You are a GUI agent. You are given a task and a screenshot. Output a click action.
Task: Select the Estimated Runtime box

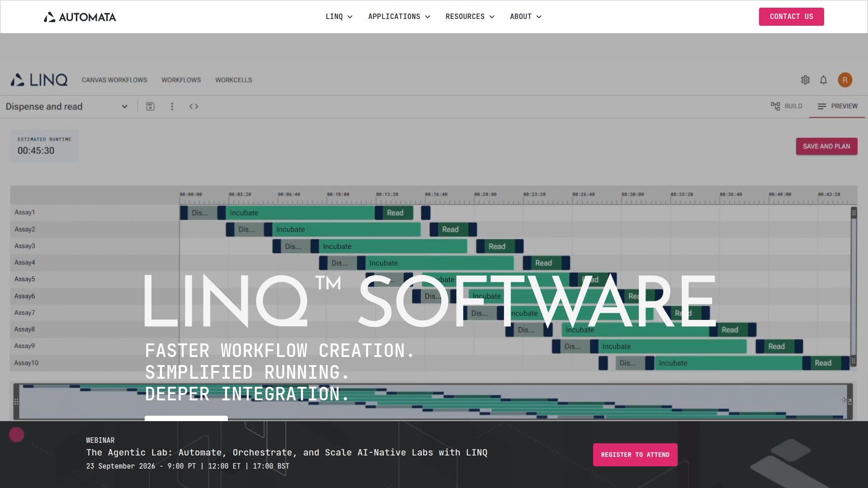pyautogui.click(x=44, y=146)
